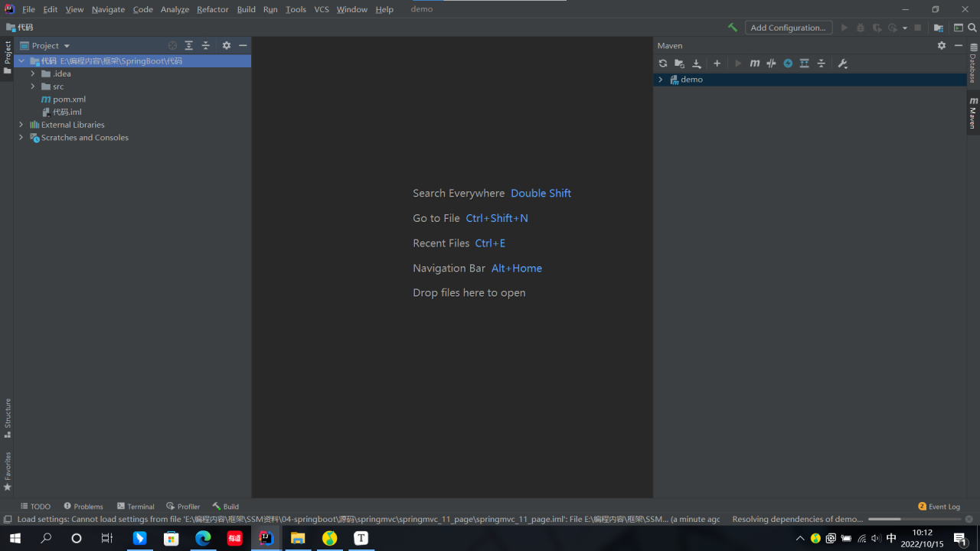Open File Explorer from taskbar
980x551 pixels.
point(298,538)
